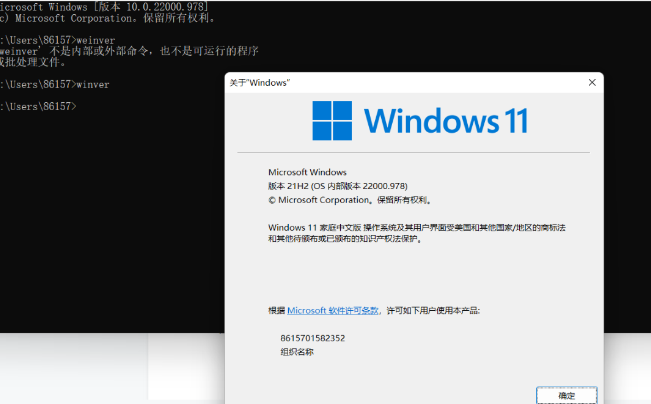Close the 关于 Windows dialog
651x404 pixels.
pos(591,83)
